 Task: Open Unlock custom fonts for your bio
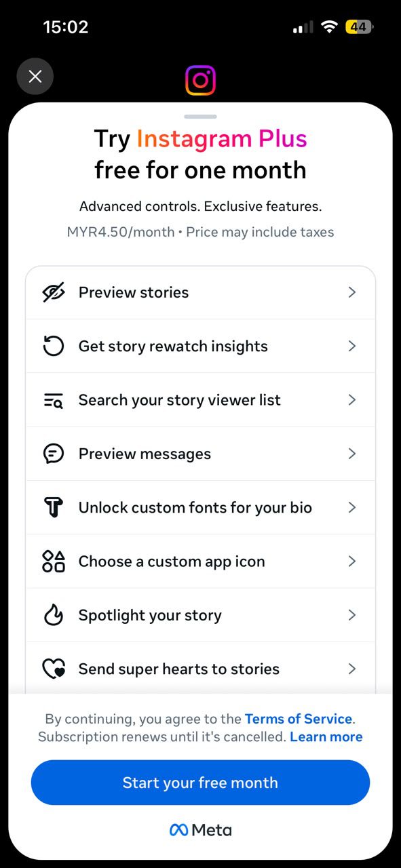[200, 507]
